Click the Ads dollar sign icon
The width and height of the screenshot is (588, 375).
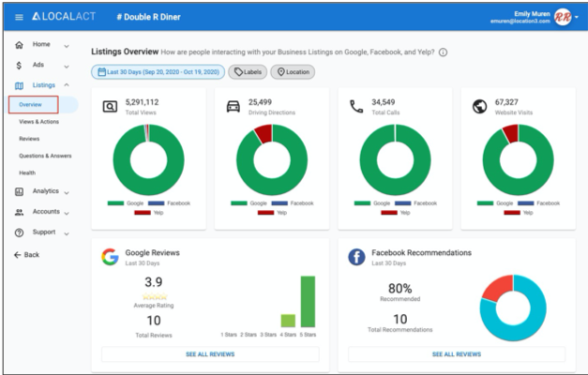click(x=19, y=66)
